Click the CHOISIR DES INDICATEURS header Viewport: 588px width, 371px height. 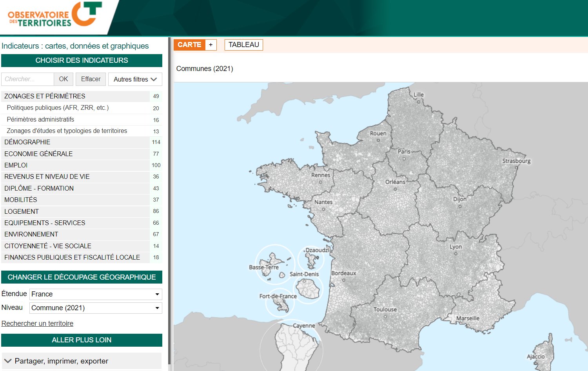[x=82, y=60]
